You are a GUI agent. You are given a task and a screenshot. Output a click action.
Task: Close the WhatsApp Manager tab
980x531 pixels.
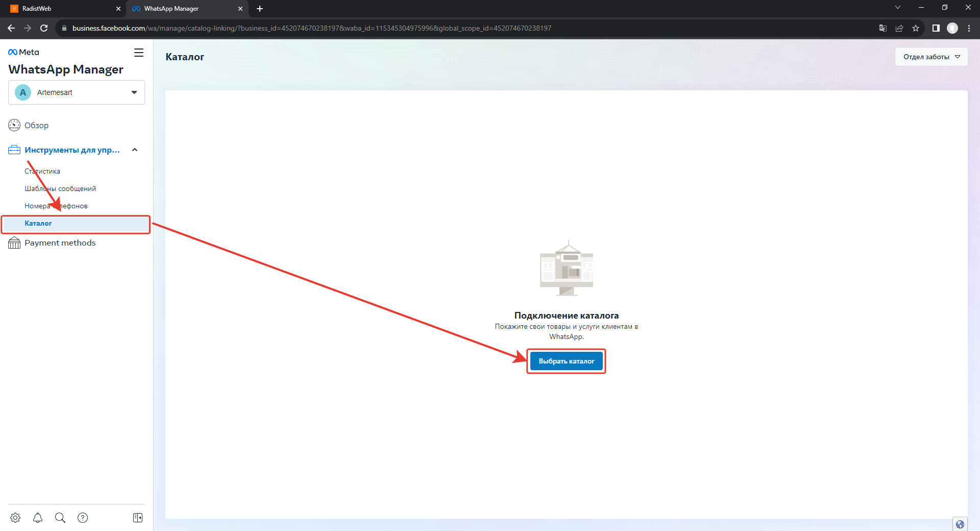240,9
